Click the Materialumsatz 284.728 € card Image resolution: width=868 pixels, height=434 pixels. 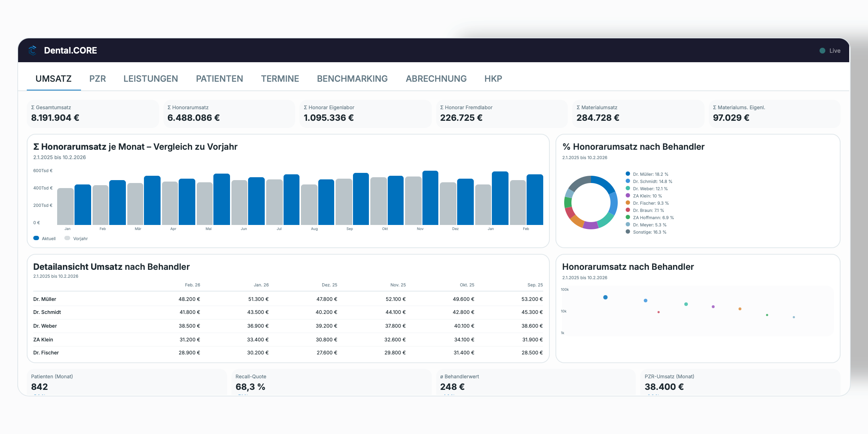(x=638, y=114)
